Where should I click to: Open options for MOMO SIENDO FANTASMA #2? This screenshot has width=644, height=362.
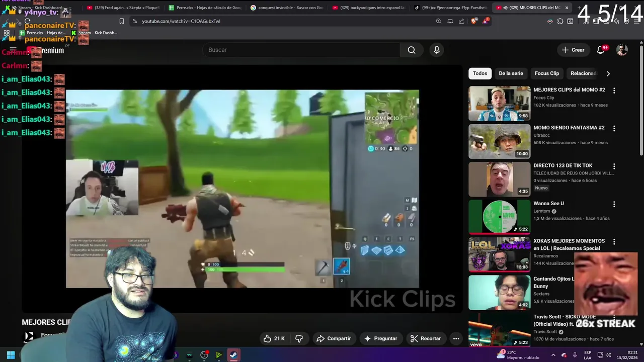click(x=614, y=128)
